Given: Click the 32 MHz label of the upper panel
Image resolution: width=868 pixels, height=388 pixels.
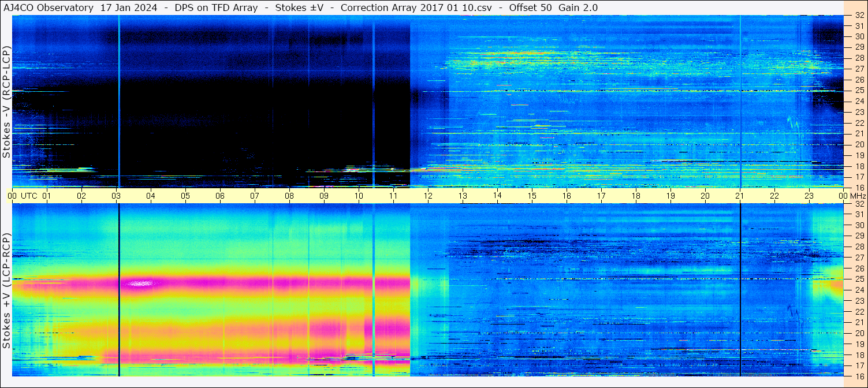Looking at the screenshot, I should coord(859,15).
